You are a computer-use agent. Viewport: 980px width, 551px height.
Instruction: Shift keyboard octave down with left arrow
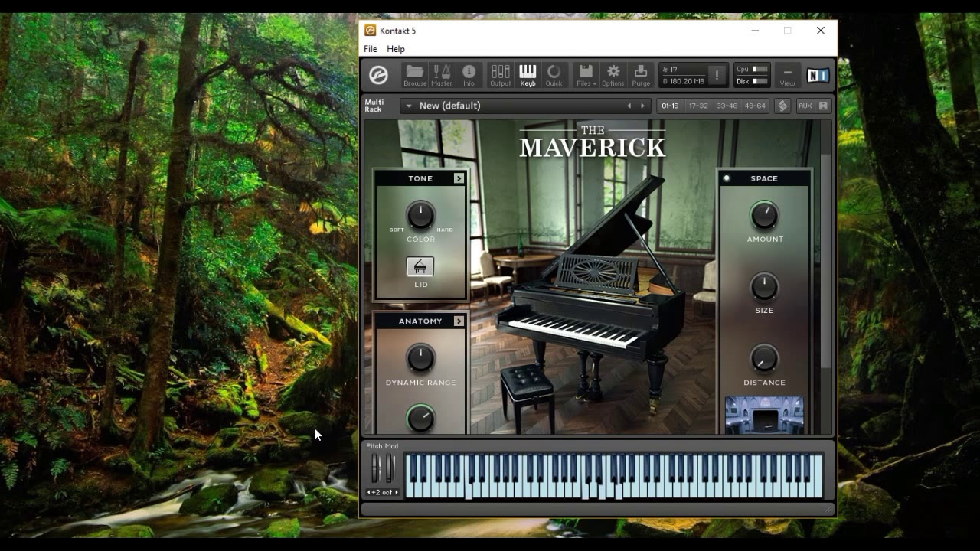(370, 492)
